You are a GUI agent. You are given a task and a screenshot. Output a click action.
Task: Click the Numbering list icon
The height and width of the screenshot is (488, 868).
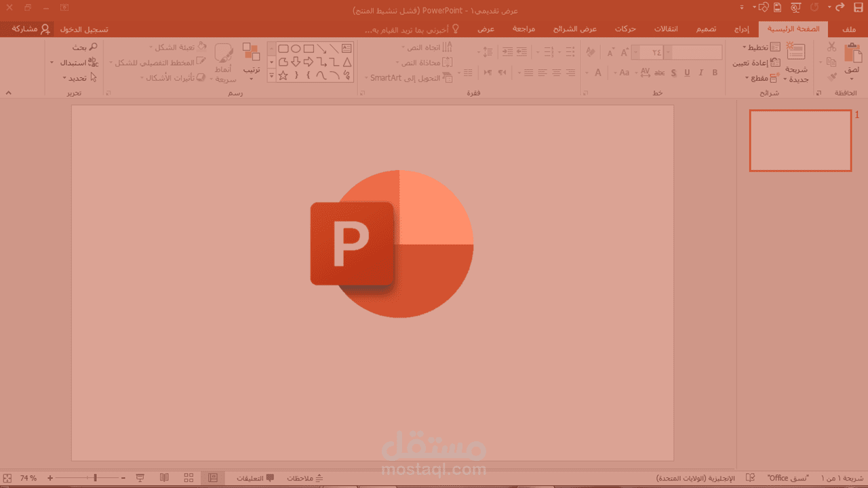pos(549,52)
